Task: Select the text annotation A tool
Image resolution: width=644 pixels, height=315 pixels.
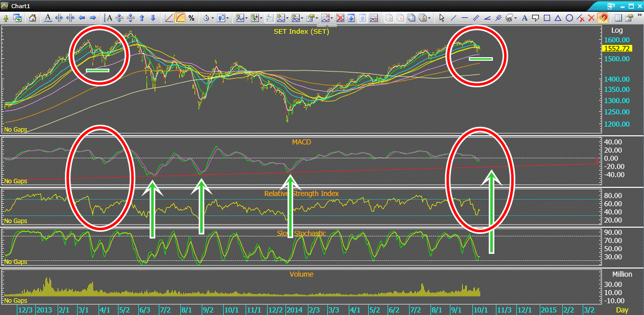Action: click(524, 18)
